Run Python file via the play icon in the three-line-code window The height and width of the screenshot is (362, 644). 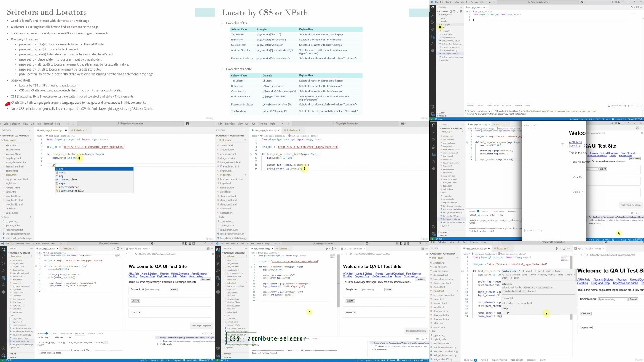click(632, 7)
